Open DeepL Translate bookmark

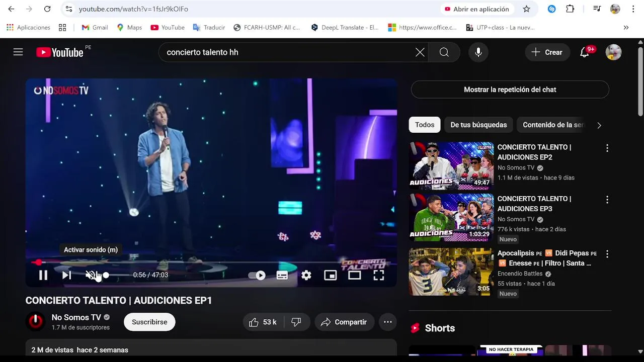point(345,28)
